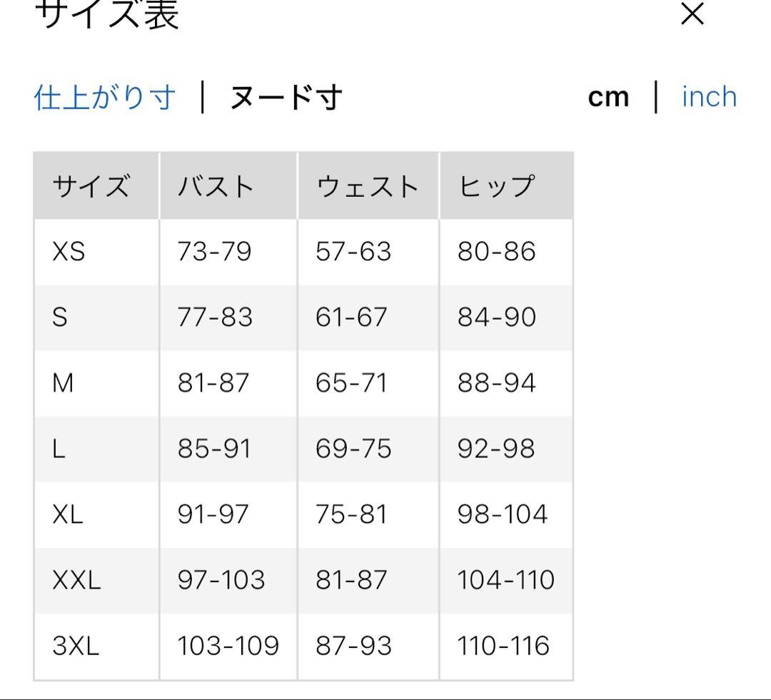Close the サイズ表 size chart

(x=692, y=14)
